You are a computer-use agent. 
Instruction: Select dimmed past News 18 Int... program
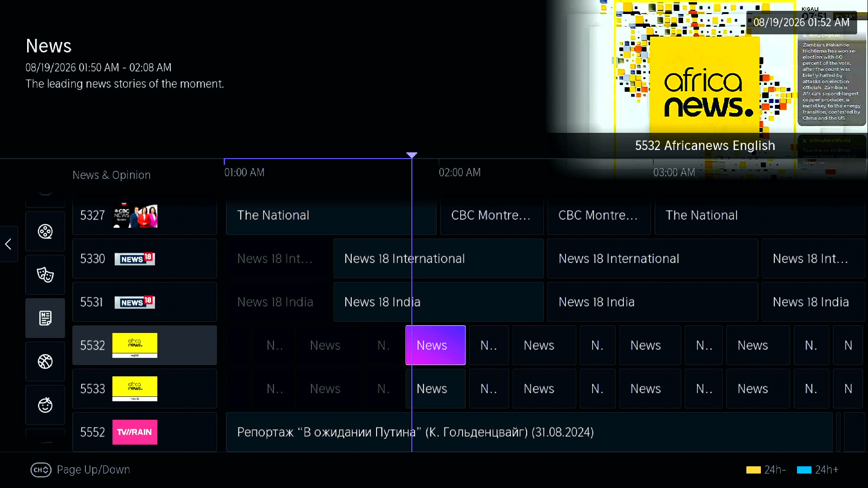278,258
